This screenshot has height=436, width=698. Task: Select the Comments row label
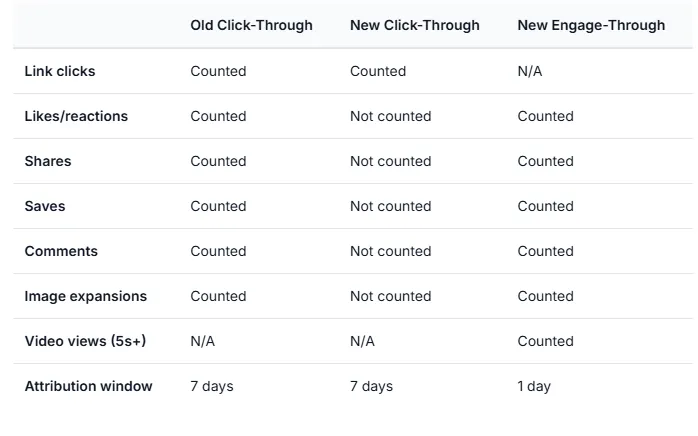tap(61, 251)
